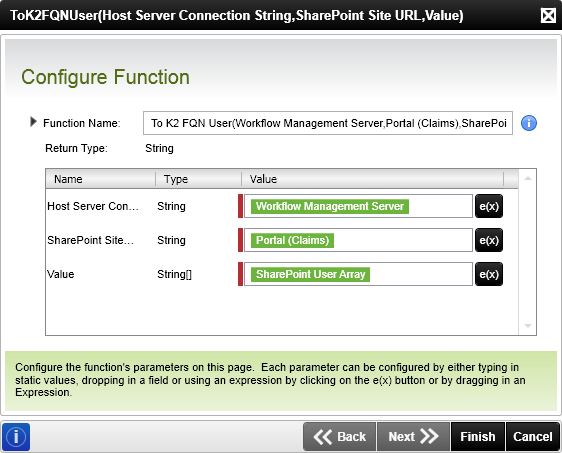Cancel the function configuration

533,437
